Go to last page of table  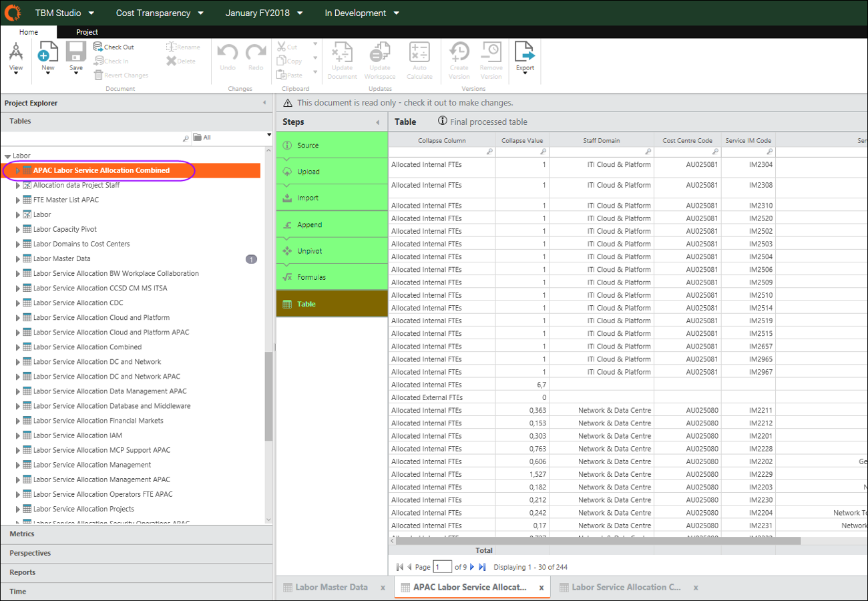click(x=482, y=567)
